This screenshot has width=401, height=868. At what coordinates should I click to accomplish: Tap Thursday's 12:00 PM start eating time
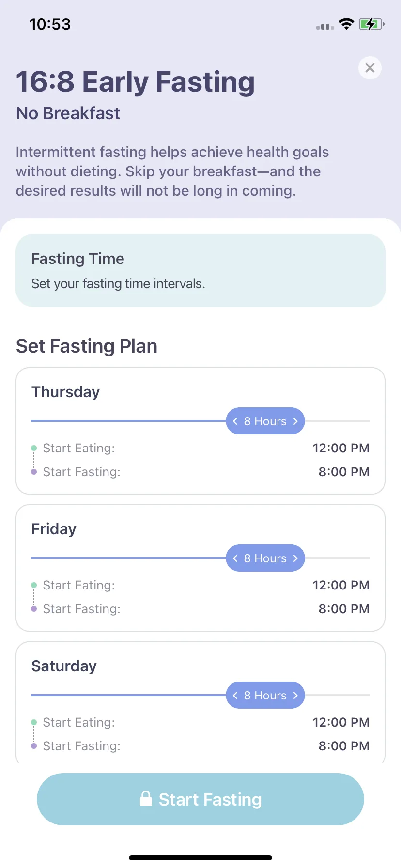point(341,448)
